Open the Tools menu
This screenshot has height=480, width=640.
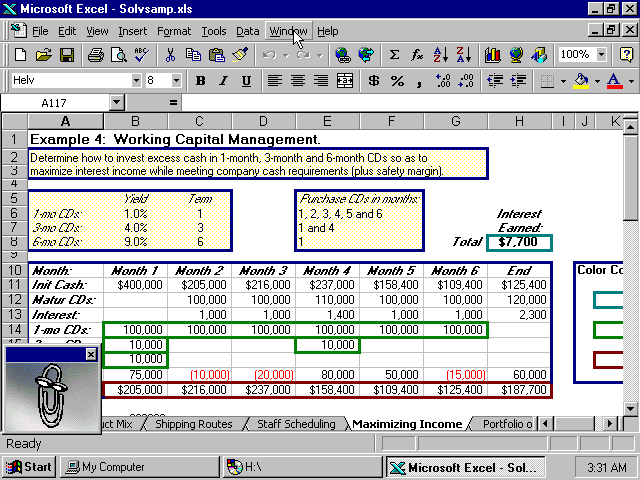(x=214, y=31)
